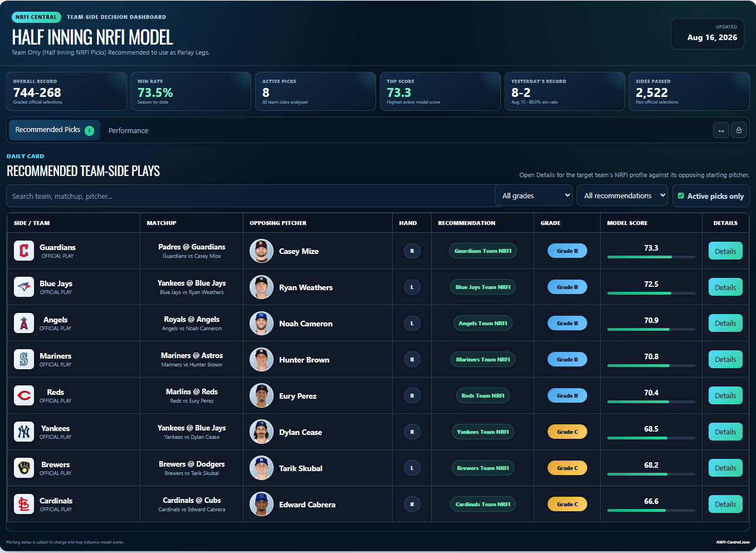Viewport: 756px width, 553px height.
Task: Open Details for the Angels pick
Action: tap(725, 323)
